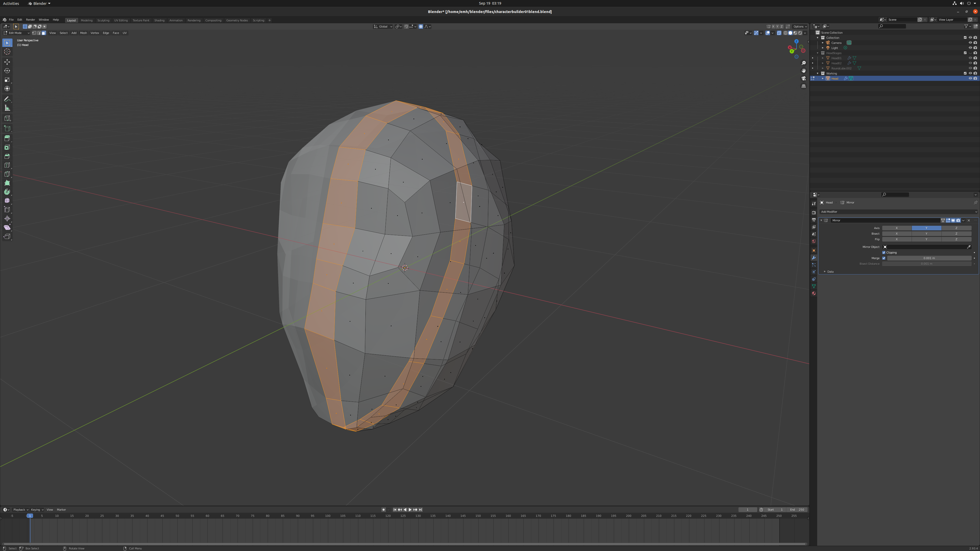980x551 pixels.
Task: Pin the properties editor context
Action: coord(975,203)
